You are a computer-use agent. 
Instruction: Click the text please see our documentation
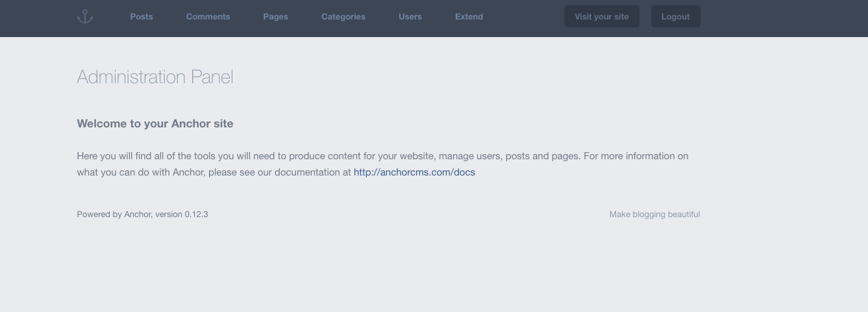pyautogui.click(x=275, y=172)
